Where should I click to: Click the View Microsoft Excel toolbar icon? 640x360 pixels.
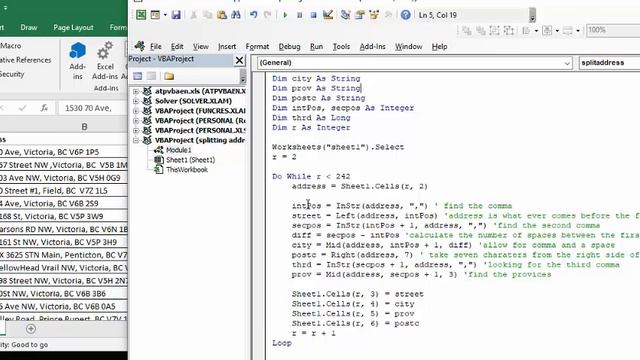[141, 15]
